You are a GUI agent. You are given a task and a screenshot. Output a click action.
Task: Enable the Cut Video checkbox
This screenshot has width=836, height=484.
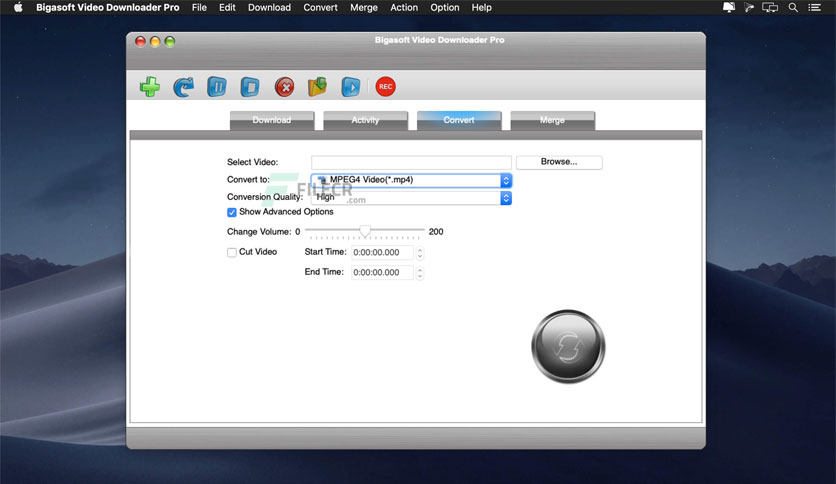231,252
